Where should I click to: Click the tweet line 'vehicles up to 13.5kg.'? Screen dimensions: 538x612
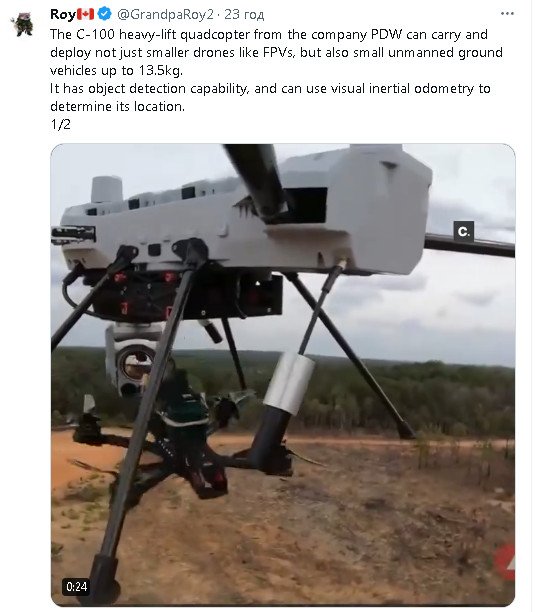116,71
